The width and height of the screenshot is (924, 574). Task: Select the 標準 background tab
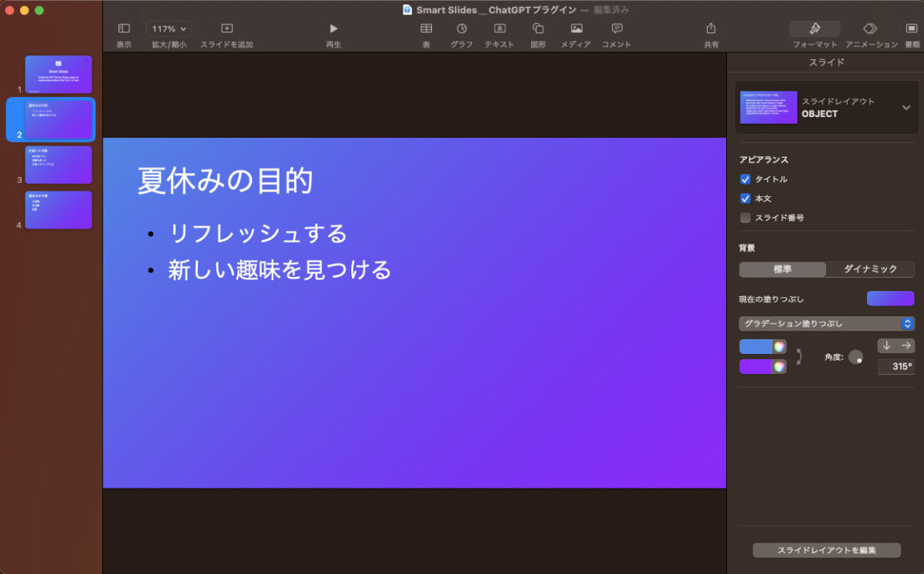tap(782, 269)
